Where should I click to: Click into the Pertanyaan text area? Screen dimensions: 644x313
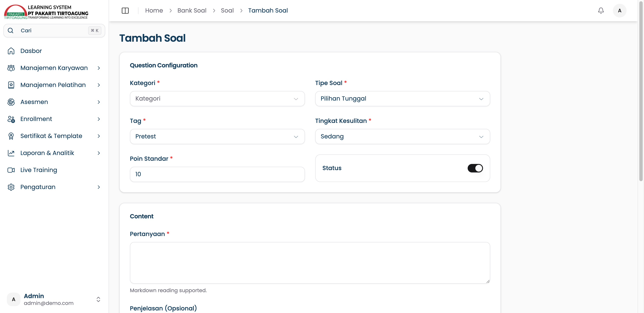[310, 263]
